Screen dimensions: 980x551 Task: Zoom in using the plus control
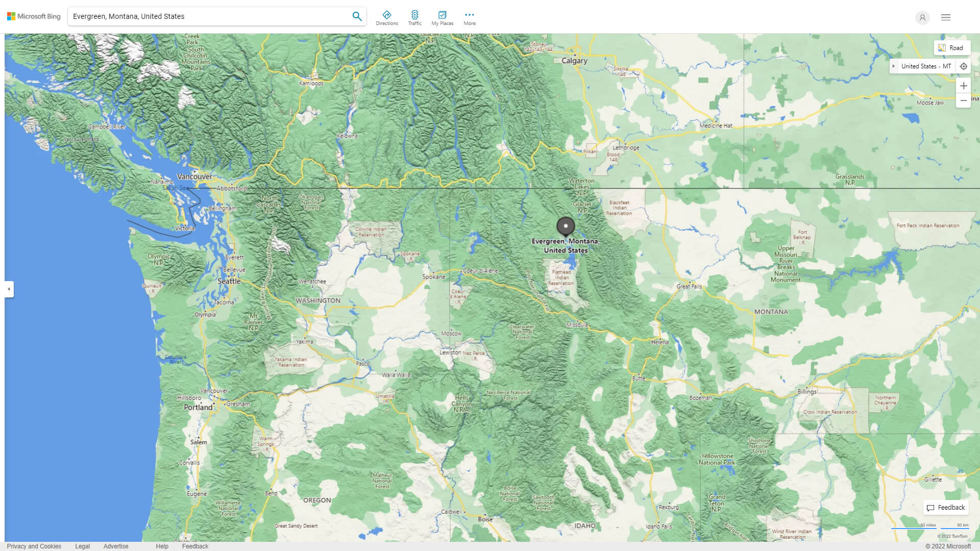pyautogui.click(x=964, y=86)
